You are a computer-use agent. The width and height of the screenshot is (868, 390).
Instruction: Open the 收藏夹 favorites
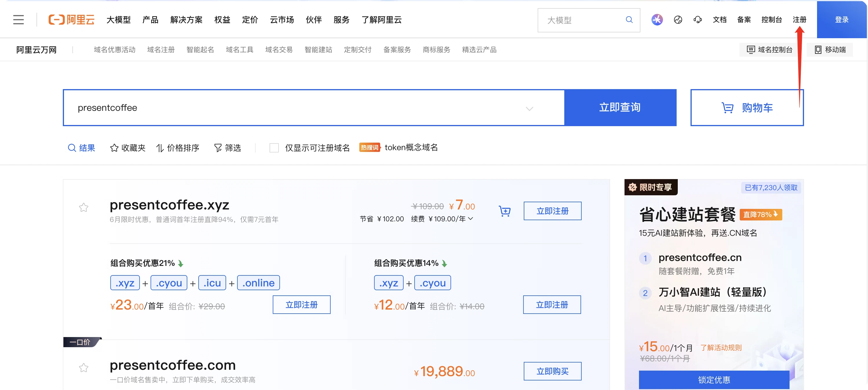click(x=128, y=148)
